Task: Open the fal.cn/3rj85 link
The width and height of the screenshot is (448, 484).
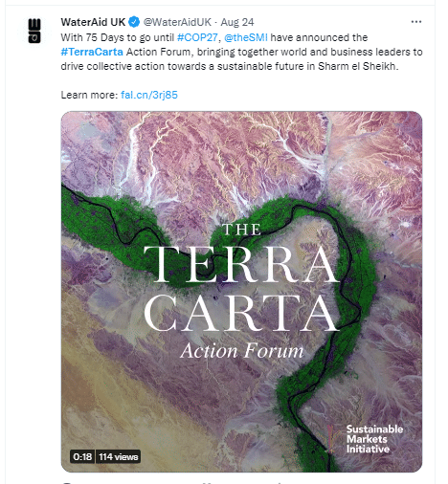Action: click(149, 95)
